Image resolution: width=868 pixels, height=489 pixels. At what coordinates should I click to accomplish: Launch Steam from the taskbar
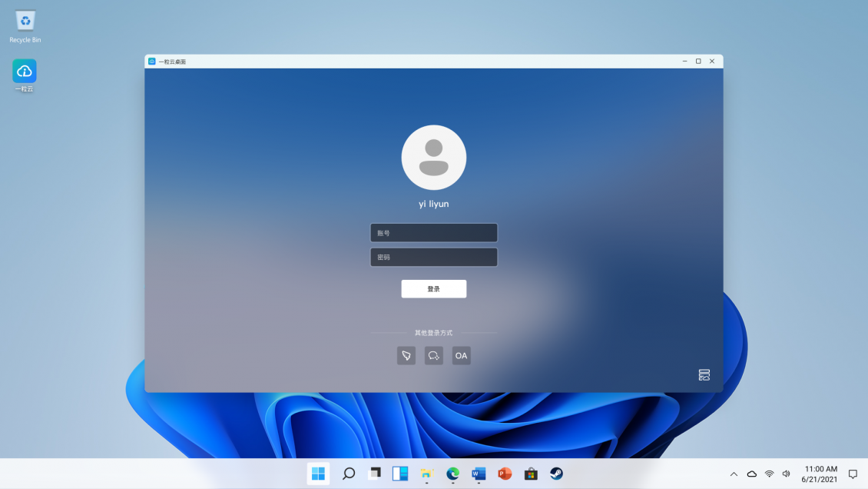pos(556,474)
